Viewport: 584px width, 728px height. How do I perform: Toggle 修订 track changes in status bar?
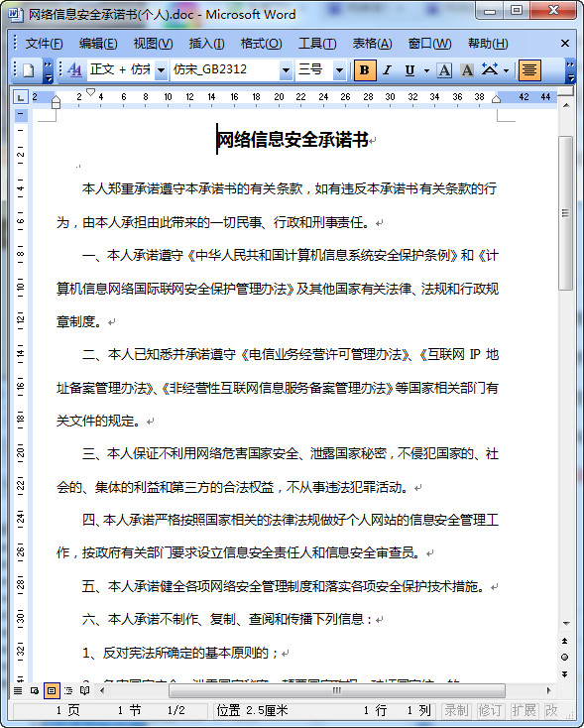click(x=489, y=710)
